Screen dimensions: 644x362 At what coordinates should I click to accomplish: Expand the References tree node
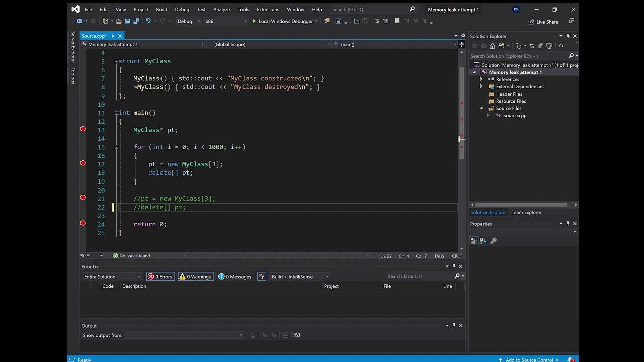coord(481,79)
